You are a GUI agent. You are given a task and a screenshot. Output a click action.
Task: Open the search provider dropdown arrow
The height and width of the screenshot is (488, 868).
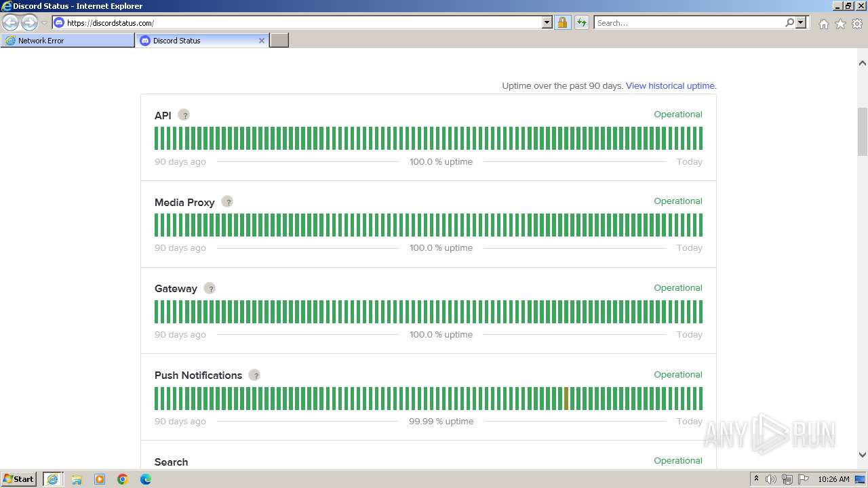(801, 22)
